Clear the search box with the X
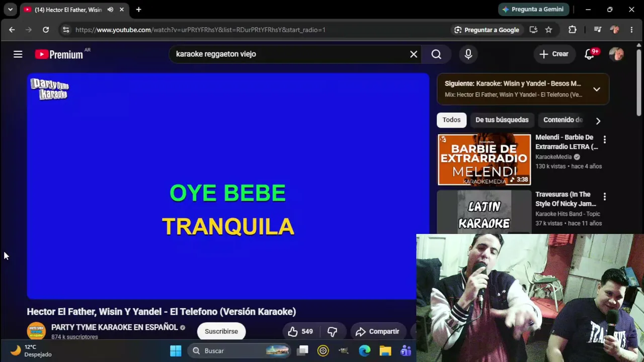 [414, 54]
